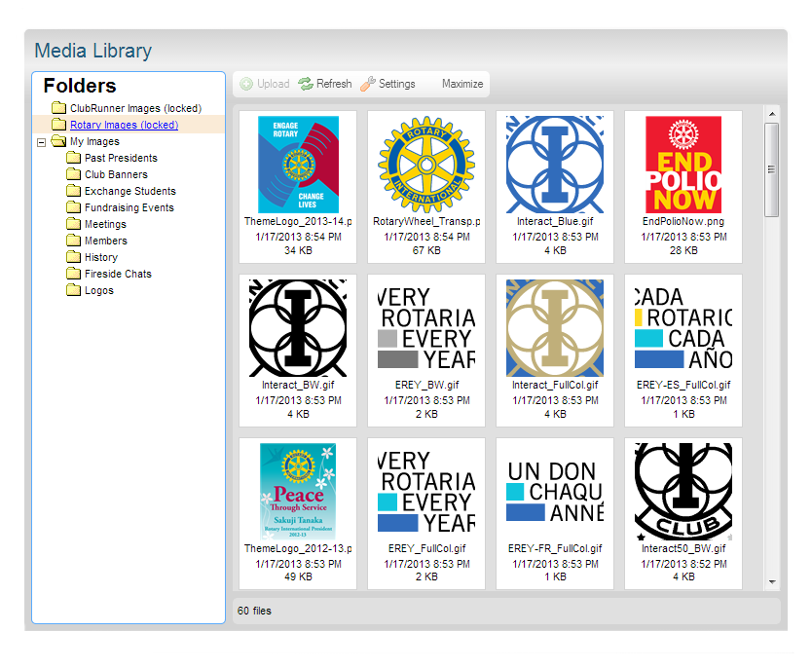Open Settings via wrench icon
The image size is (812, 669).
click(x=368, y=84)
